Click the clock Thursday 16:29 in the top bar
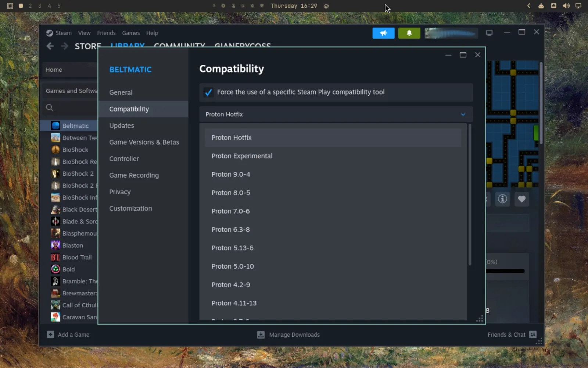 click(294, 6)
